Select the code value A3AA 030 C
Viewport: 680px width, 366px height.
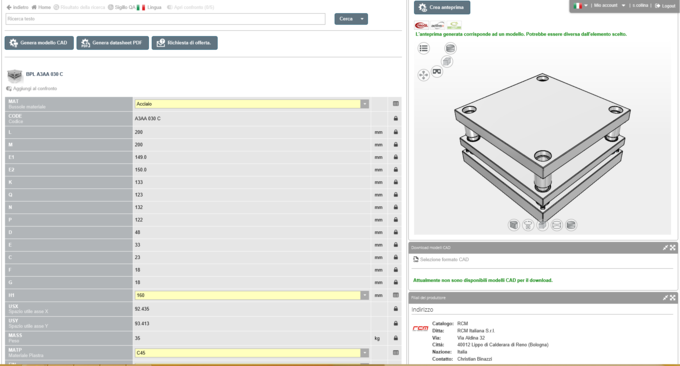pyautogui.click(x=147, y=118)
